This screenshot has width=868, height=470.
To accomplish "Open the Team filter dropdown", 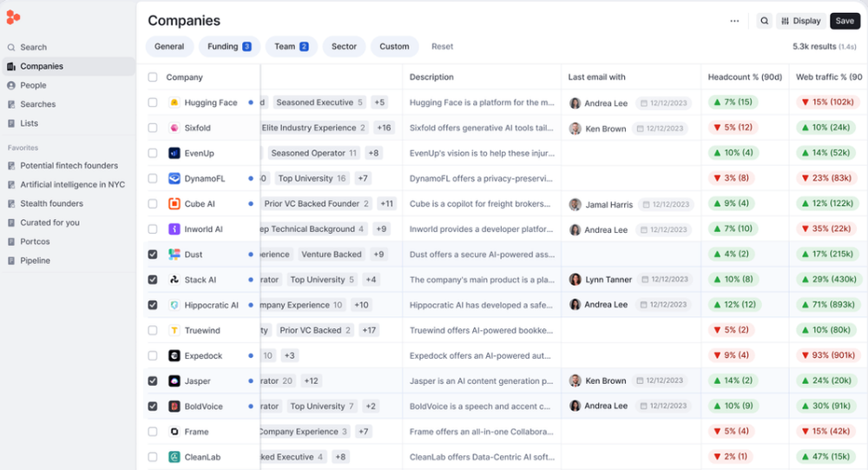I will [291, 47].
